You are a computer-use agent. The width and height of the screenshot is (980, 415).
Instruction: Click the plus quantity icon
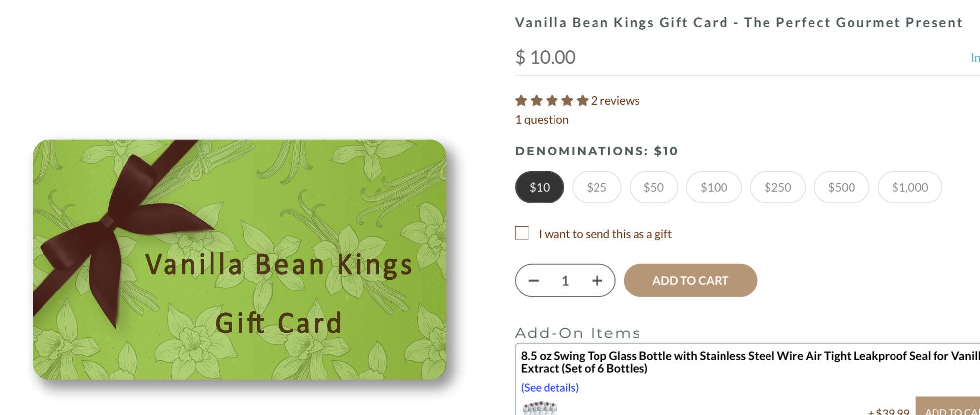597,281
